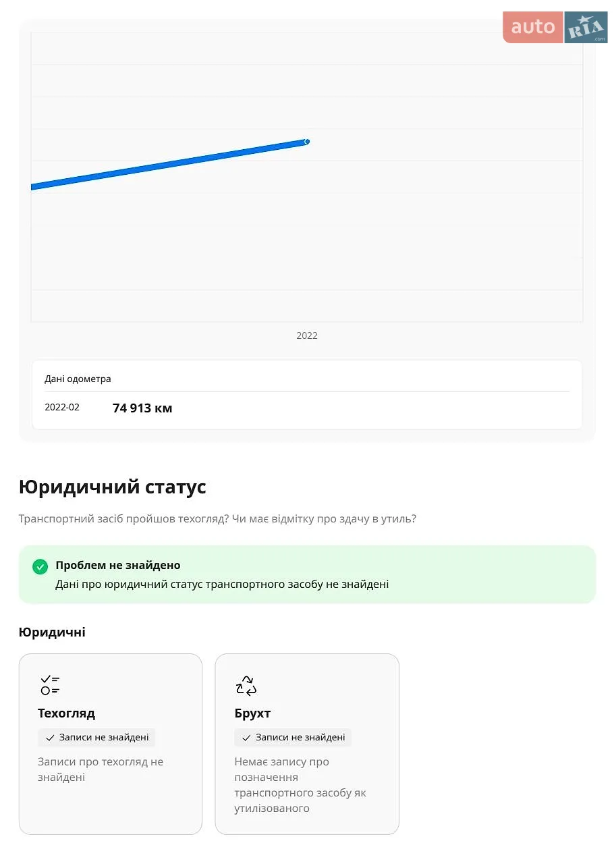This screenshot has width=614, height=868.
Task: Click the auto logo badge
Action: click(x=533, y=27)
